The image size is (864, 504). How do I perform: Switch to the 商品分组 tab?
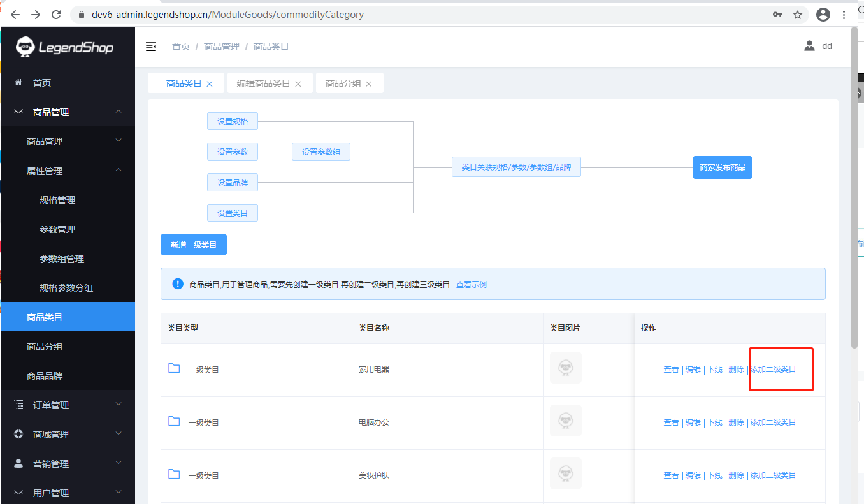[343, 83]
